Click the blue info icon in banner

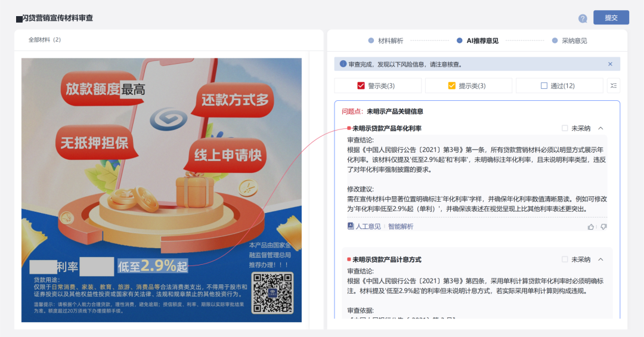(343, 64)
